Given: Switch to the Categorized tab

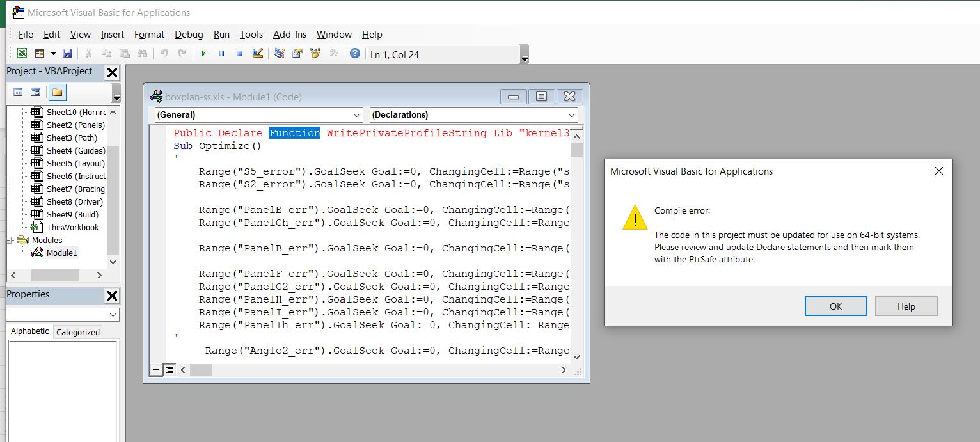Looking at the screenshot, I should 78,332.
